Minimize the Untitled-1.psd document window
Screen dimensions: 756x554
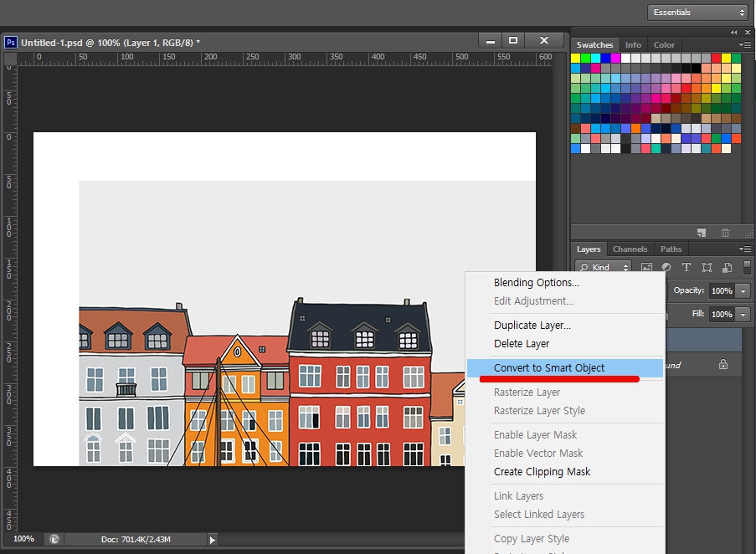(x=491, y=40)
